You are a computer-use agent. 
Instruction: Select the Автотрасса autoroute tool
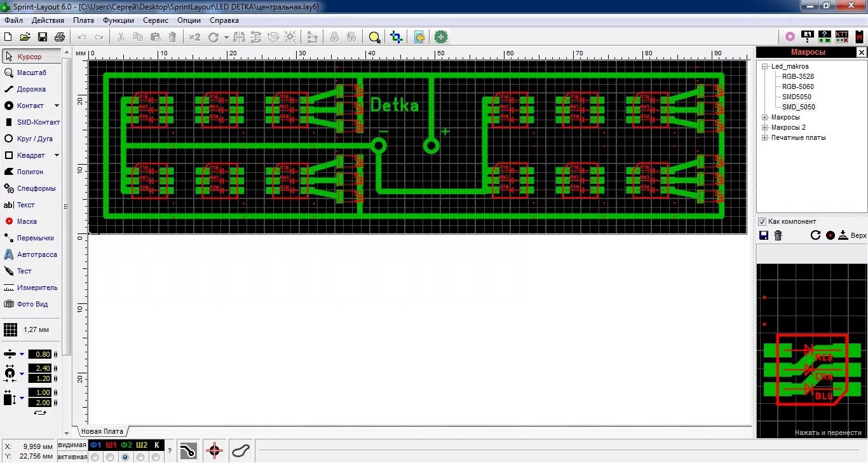pyautogui.click(x=32, y=254)
